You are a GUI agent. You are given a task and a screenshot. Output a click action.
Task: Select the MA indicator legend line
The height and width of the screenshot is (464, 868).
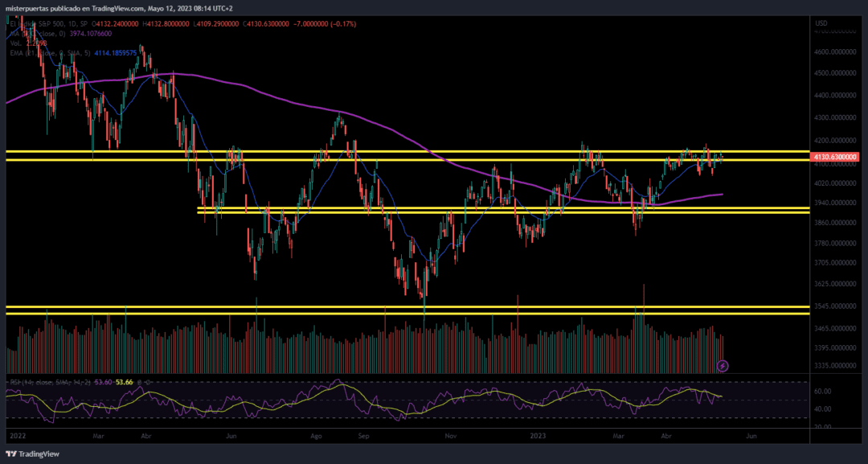56,34
